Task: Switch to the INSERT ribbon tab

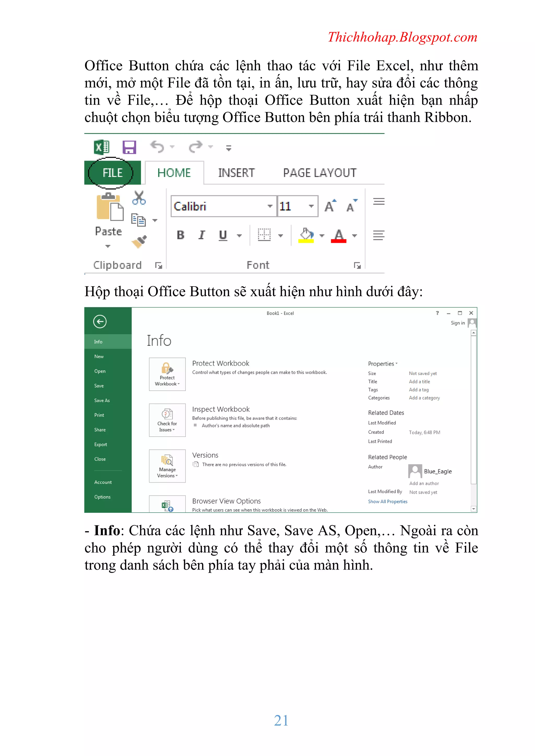Action: pos(236,173)
